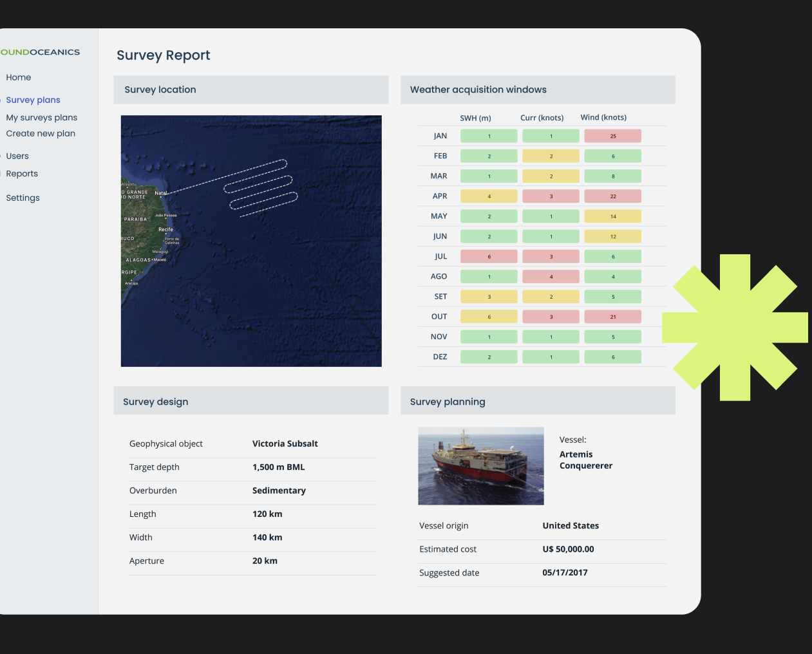
Task: Click the MAY wind cell showing 14
Action: point(612,216)
